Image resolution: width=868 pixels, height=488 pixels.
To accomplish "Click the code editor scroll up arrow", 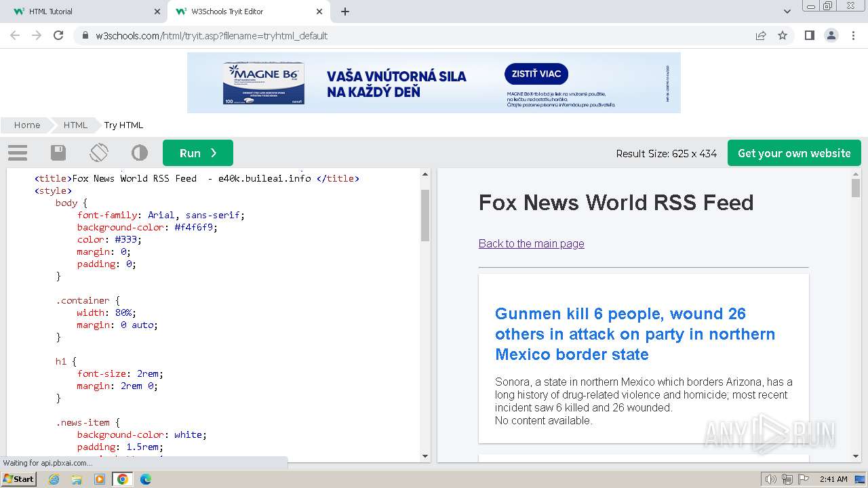I will 425,174.
